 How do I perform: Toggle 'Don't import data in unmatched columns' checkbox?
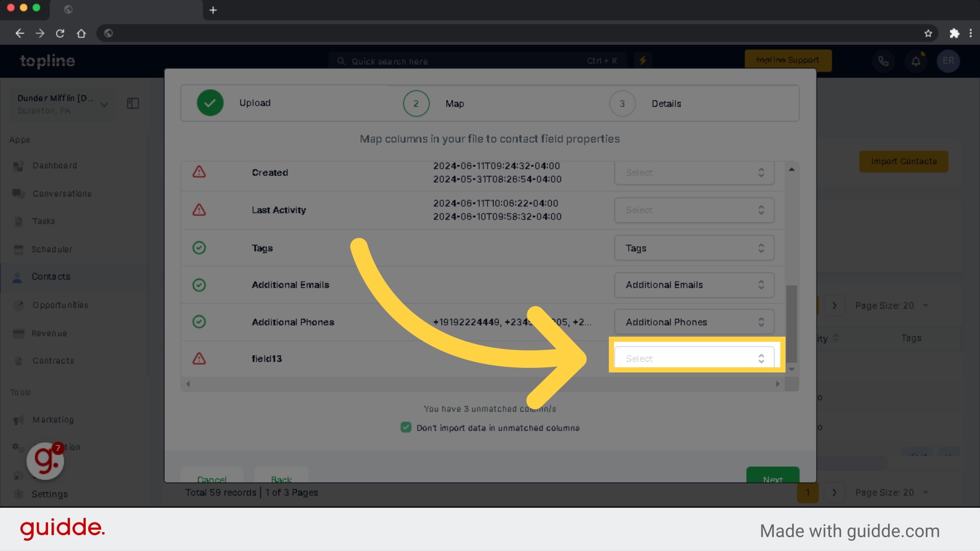(x=405, y=427)
